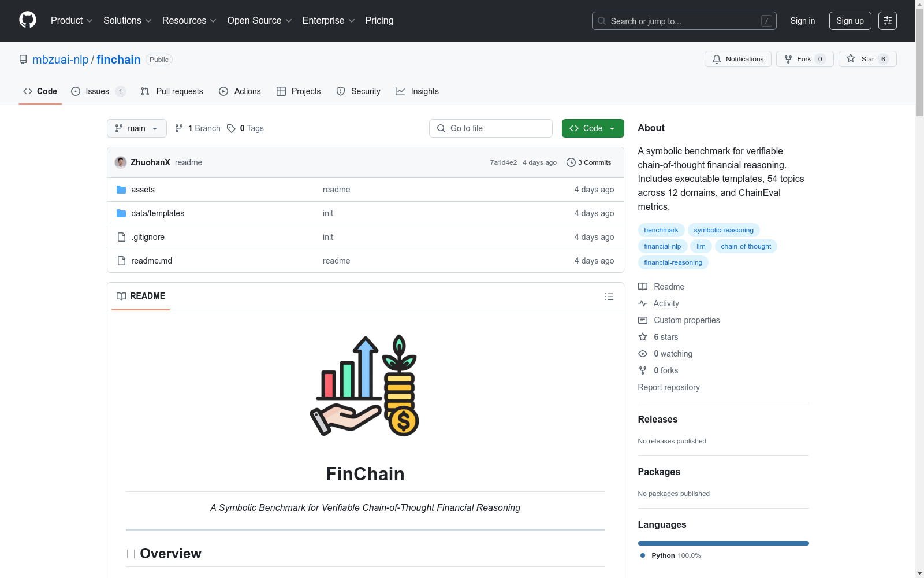Screen dimensions: 924x578
Task: Click the eye icon beside 0 watching
Action: [x=643, y=354]
